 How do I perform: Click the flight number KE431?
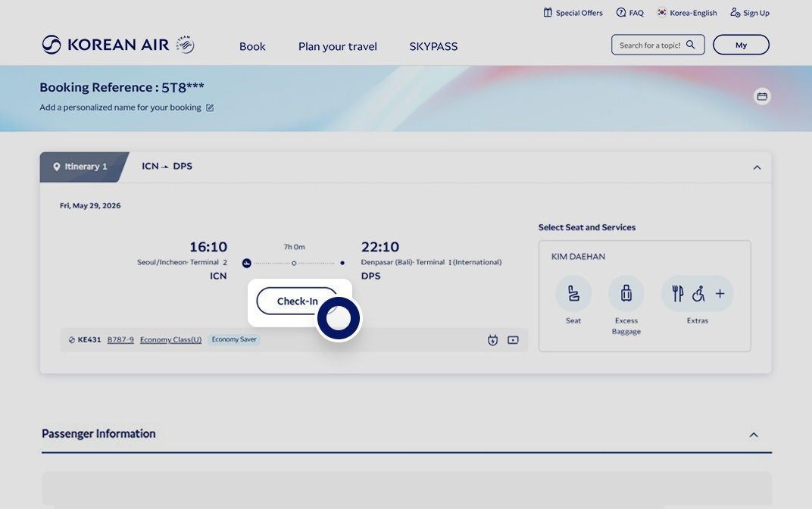tap(89, 339)
